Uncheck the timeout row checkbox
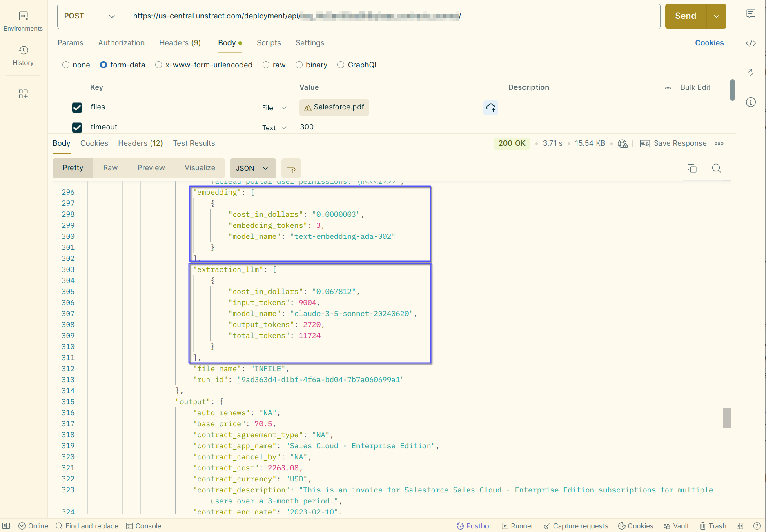The image size is (766, 532). (77, 127)
